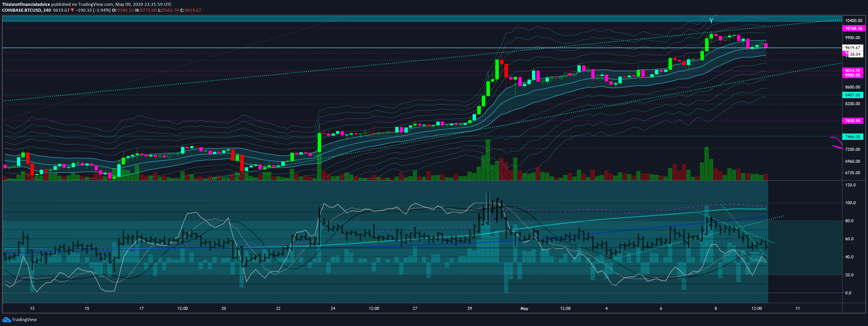
Task: Open the Thisisnotfinancialadvice author name
Action: pyautogui.click(x=26, y=4)
